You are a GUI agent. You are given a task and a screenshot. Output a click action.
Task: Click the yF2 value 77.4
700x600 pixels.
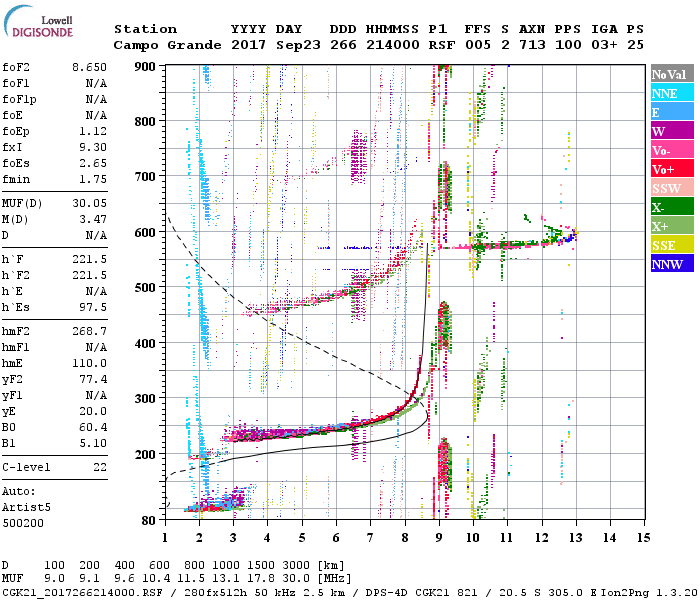pos(93,380)
